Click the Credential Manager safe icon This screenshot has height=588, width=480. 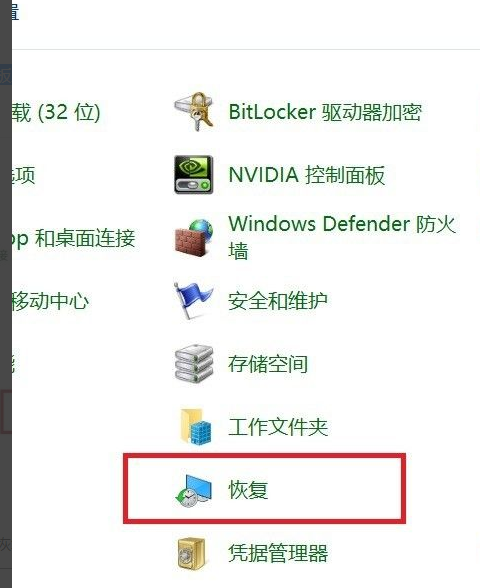coord(192,554)
